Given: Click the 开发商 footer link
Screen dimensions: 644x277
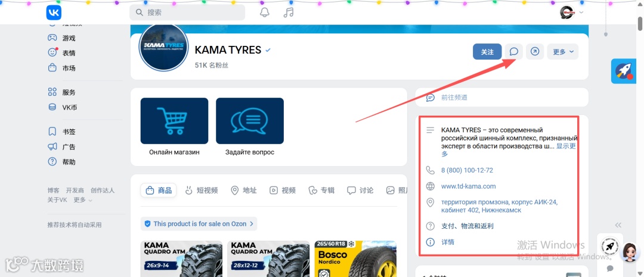Looking at the screenshot, I should [x=75, y=191].
